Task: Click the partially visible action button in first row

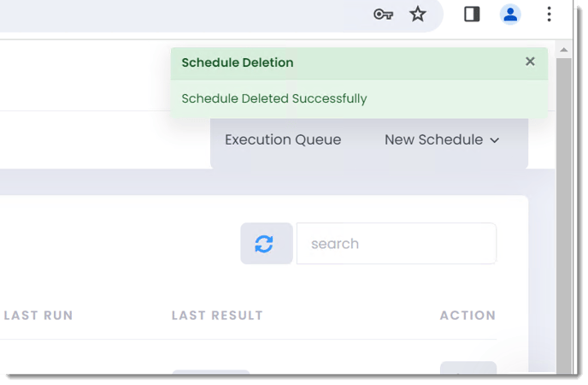Action: coord(468,368)
